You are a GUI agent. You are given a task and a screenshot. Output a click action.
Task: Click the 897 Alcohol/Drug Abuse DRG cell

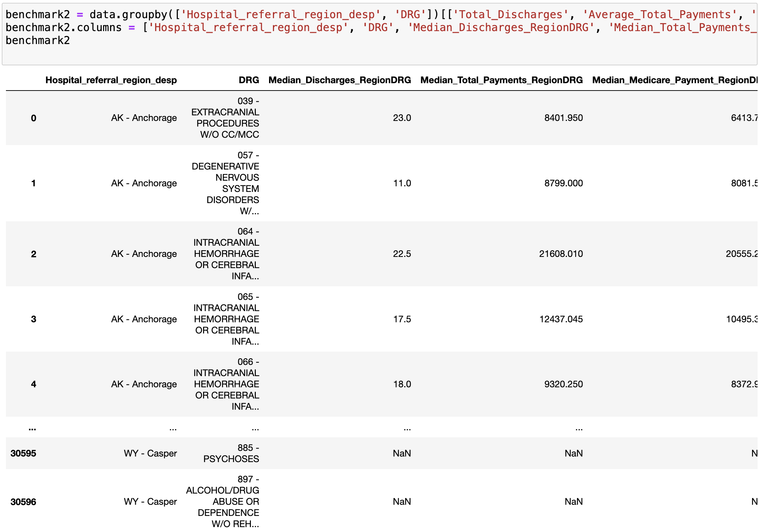[223, 502]
